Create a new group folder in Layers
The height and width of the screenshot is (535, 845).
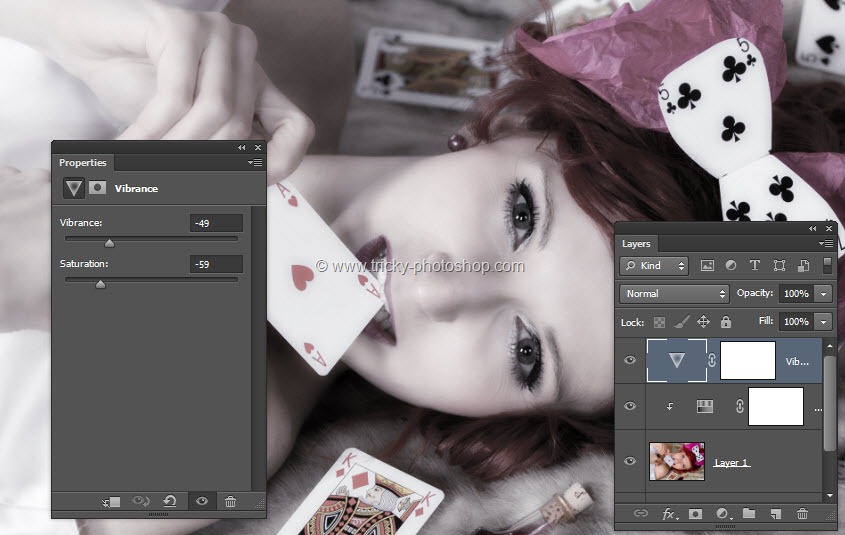coord(749,513)
